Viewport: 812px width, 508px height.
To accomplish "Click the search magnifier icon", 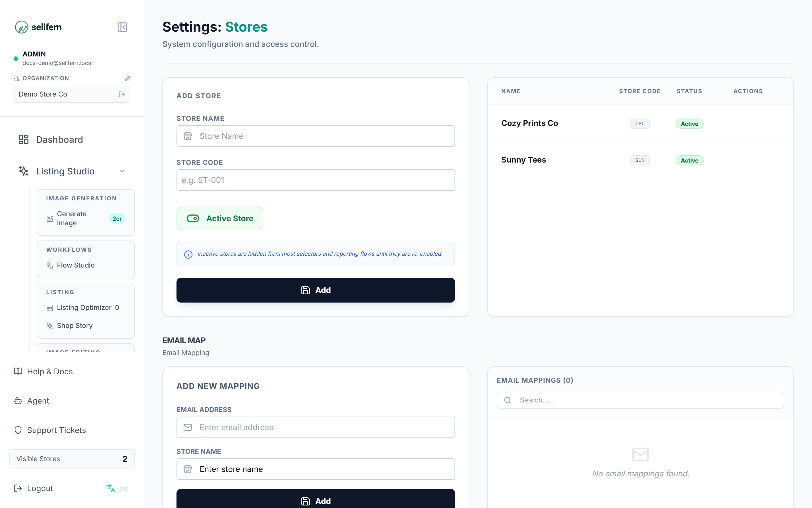I will 507,400.
